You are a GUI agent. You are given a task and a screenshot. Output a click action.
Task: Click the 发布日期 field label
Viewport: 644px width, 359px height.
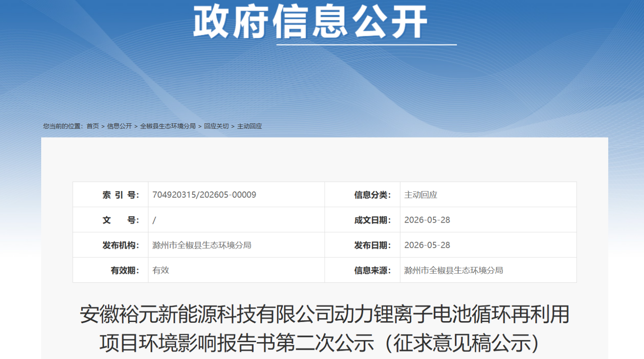(x=372, y=245)
